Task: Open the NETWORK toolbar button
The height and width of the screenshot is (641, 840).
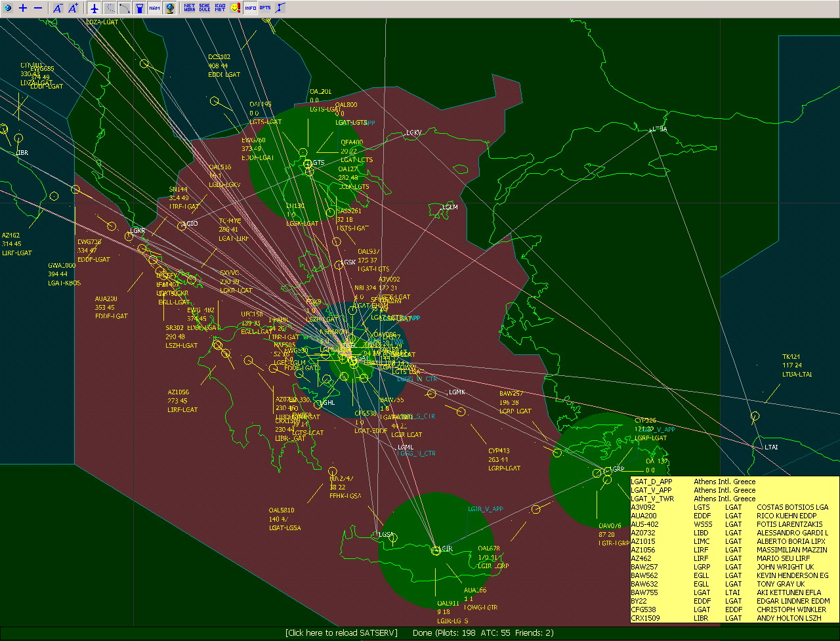Action: pyautogui.click(x=190, y=9)
